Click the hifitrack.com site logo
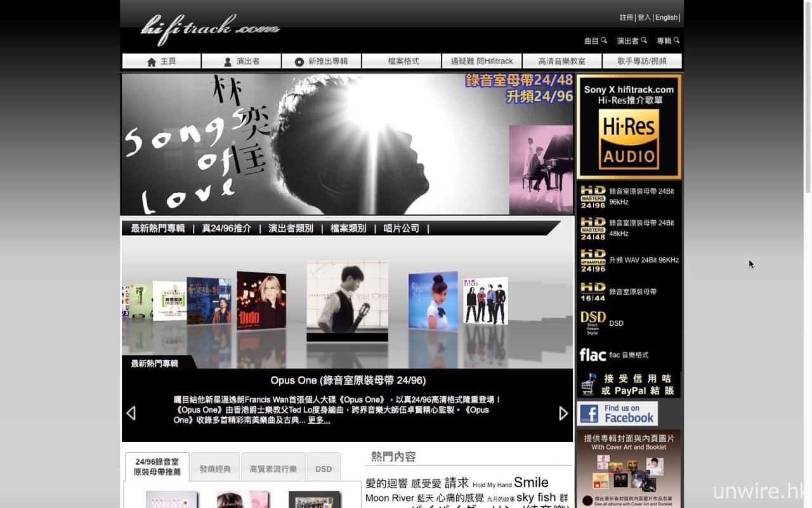The height and width of the screenshot is (508, 812). coord(209,29)
